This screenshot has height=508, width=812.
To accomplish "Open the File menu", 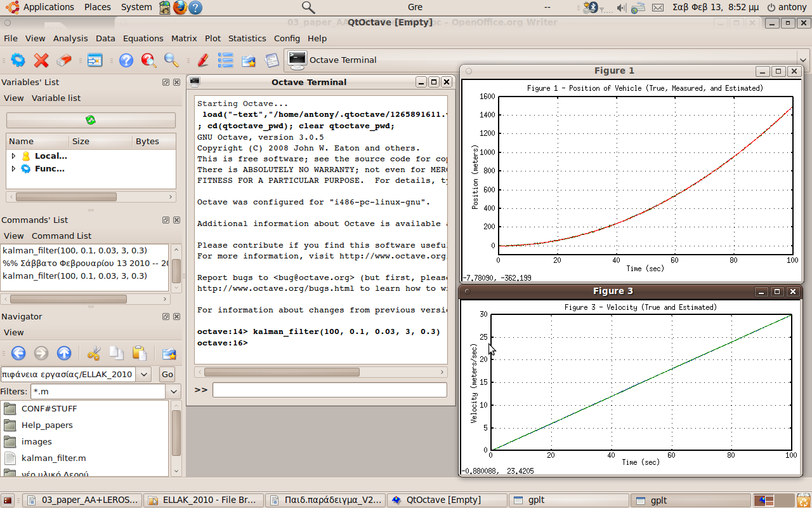I will pyautogui.click(x=11, y=38).
